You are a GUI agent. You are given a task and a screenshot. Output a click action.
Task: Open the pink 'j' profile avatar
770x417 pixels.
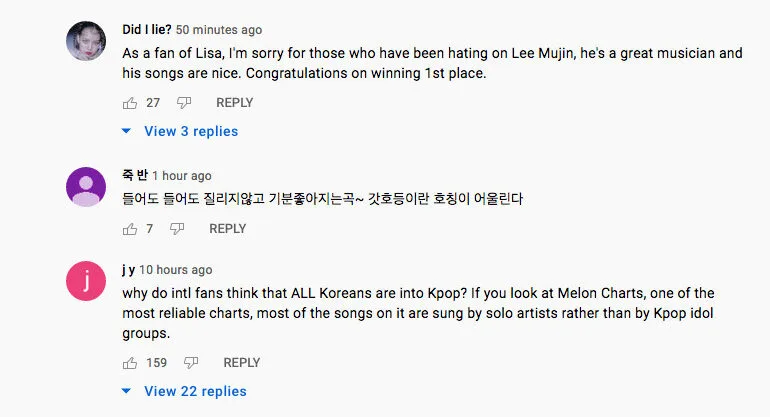point(86,281)
